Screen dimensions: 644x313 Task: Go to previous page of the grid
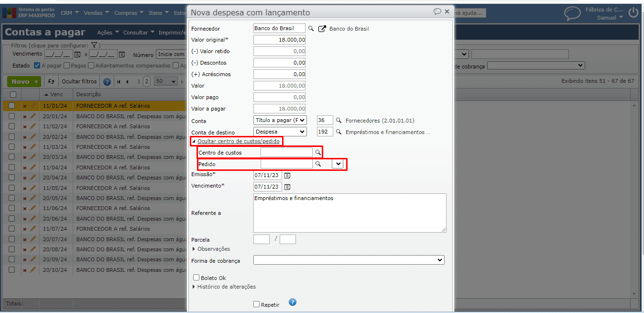[128, 82]
